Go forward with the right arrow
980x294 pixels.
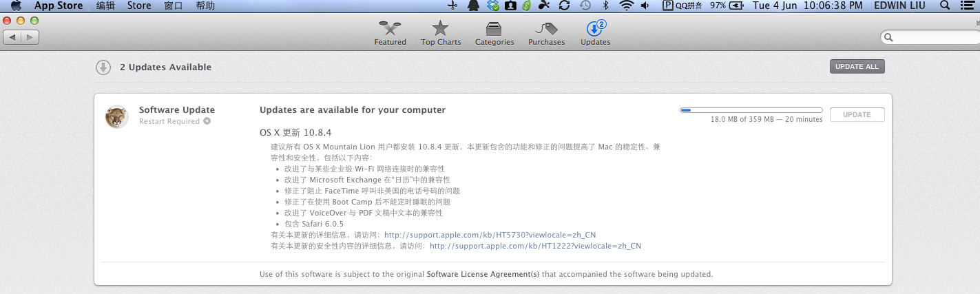click(x=30, y=36)
